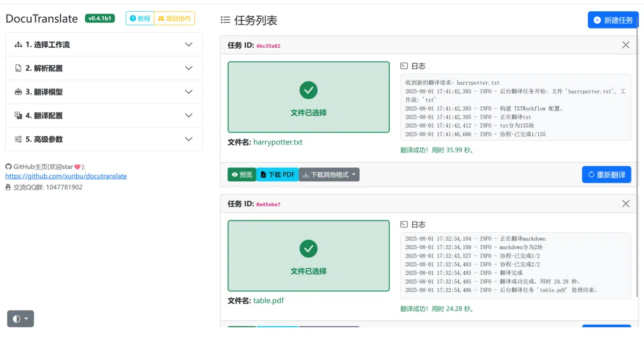
Task: Click the '翻译成功! 用时 35.99 秒' status
Action: coord(437,150)
